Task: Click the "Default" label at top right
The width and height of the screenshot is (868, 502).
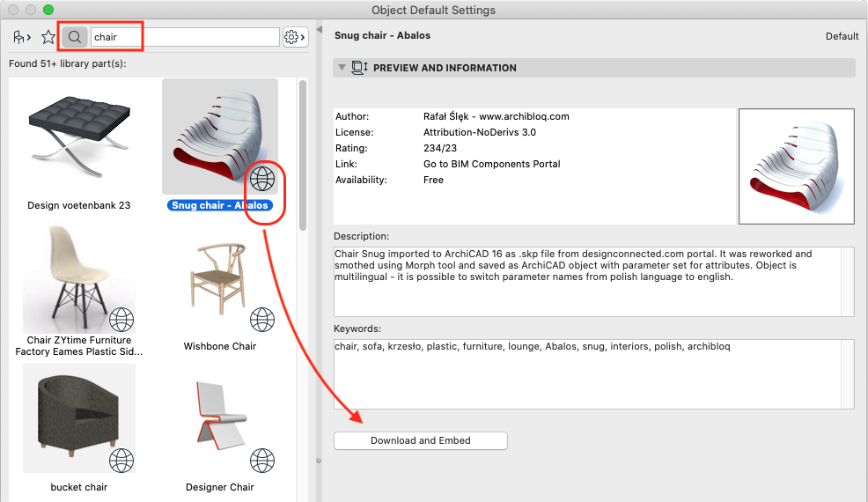Action: [x=842, y=36]
